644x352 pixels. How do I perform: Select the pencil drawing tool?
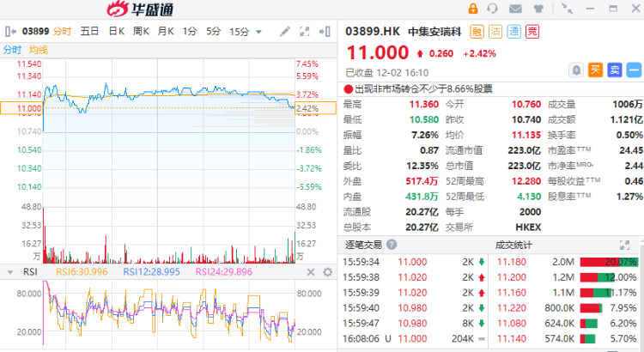click(285, 31)
